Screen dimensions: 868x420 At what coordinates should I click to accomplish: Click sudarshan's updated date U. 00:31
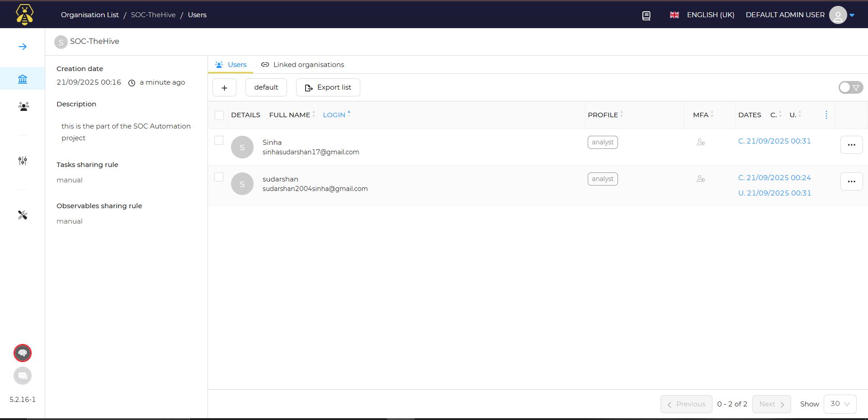(x=774, y=193)
